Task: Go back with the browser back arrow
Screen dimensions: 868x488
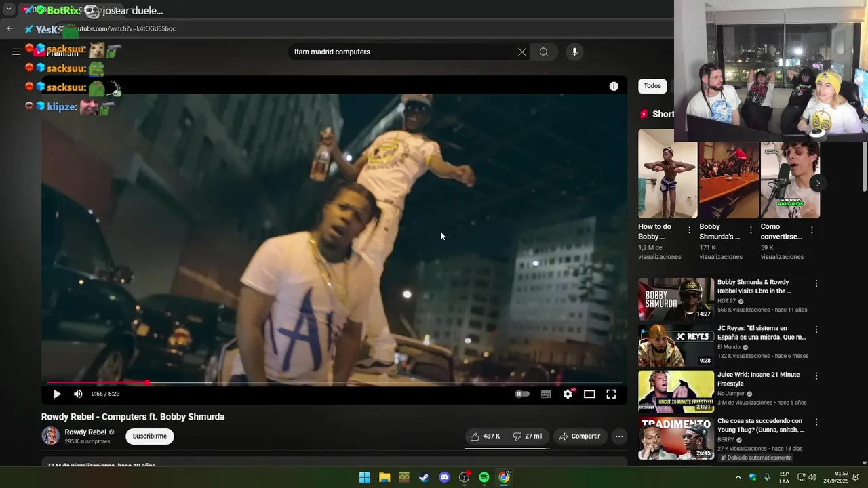Action: [9, 28]
